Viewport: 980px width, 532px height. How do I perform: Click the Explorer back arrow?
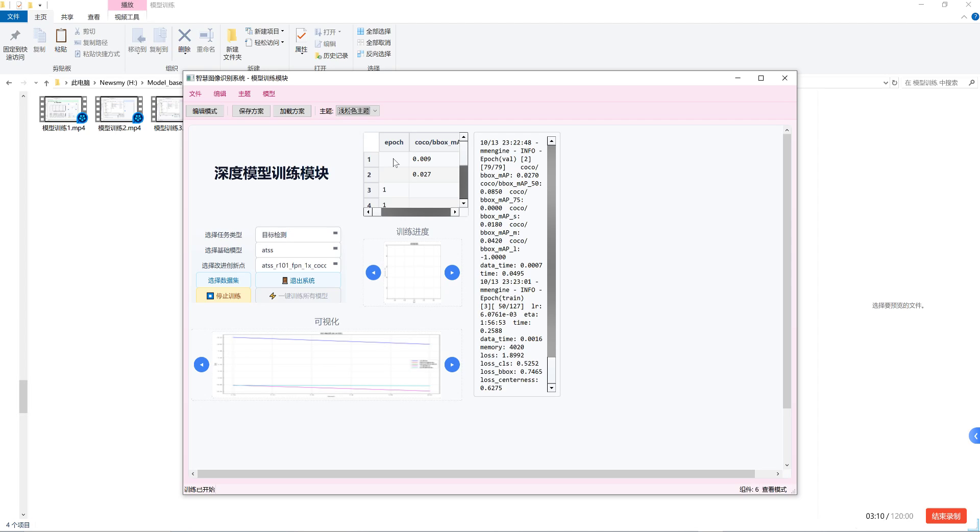tap(9, 83)
